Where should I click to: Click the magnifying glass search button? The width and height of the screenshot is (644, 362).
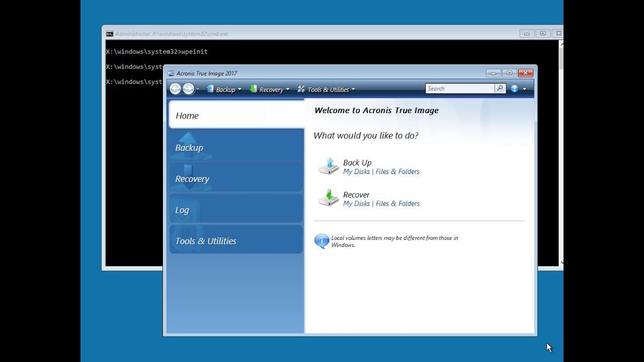point(500,88)
